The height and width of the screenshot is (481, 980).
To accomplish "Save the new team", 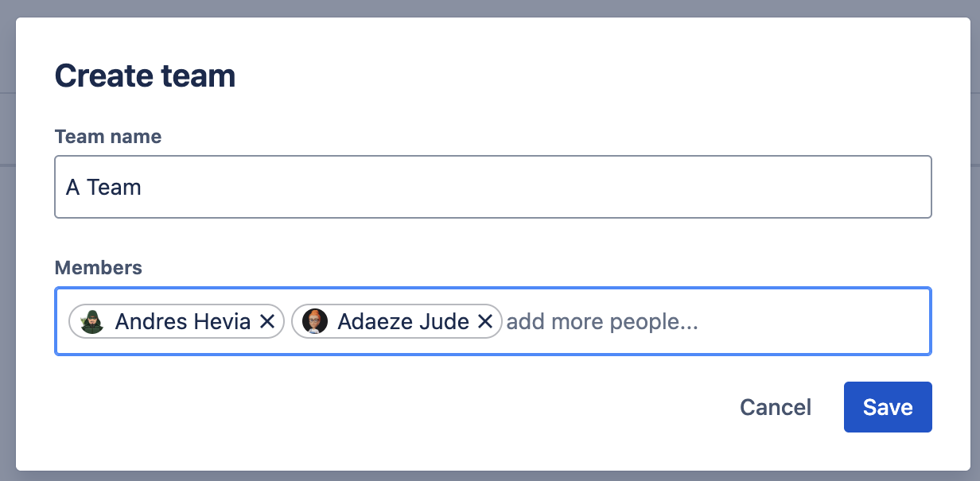I will click(887, 407).
